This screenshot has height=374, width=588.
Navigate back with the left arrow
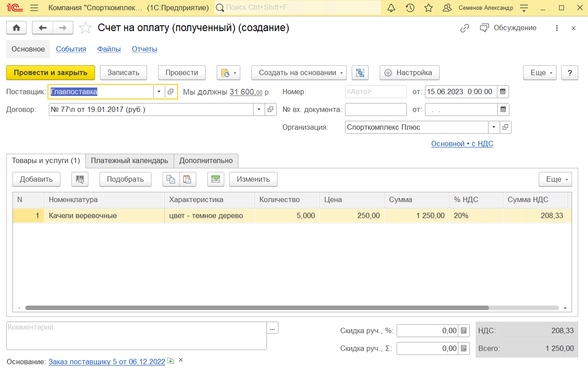coord(43,28)
